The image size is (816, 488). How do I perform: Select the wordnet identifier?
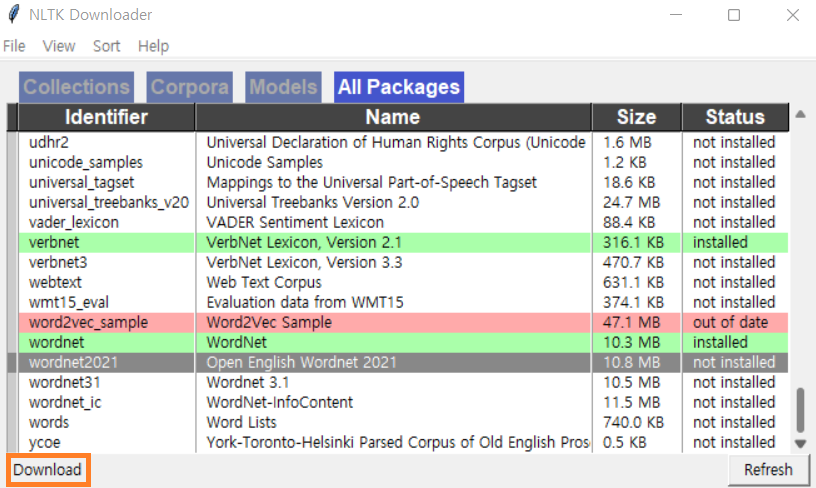point(56,342)
